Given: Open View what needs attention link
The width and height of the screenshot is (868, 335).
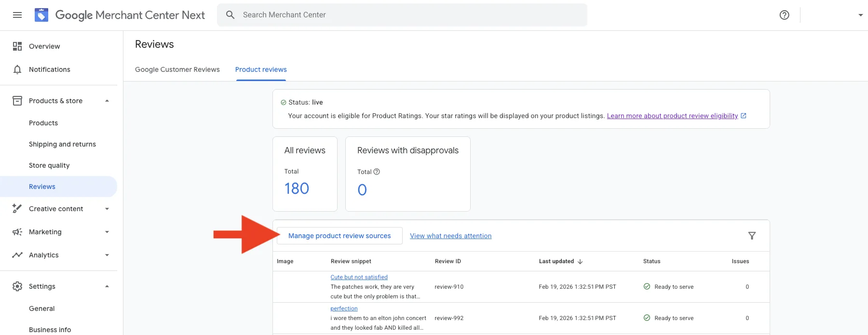Looking at the screenshot, I should [x=451, y=236].
